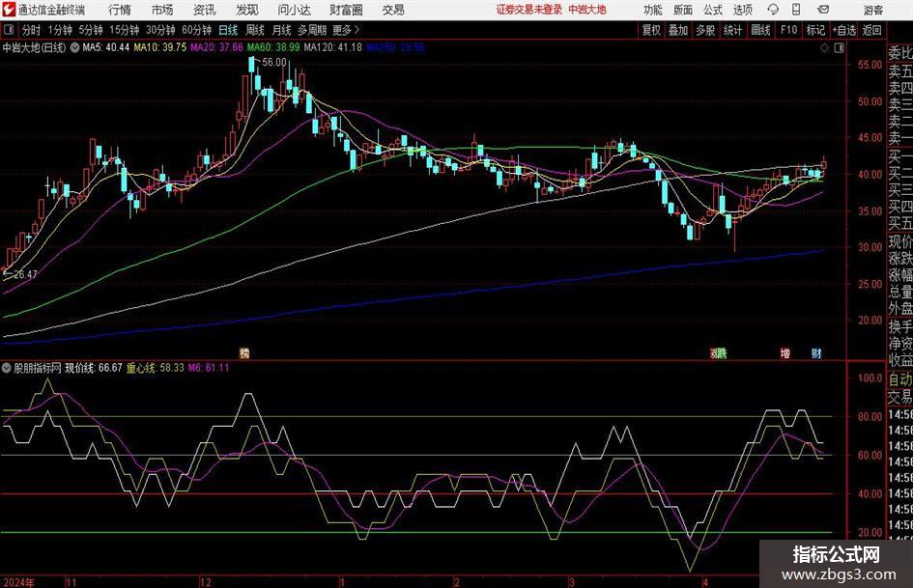Open the 交易 menu
This screenshot has height=588, width=913.
[x=393, y=10]
